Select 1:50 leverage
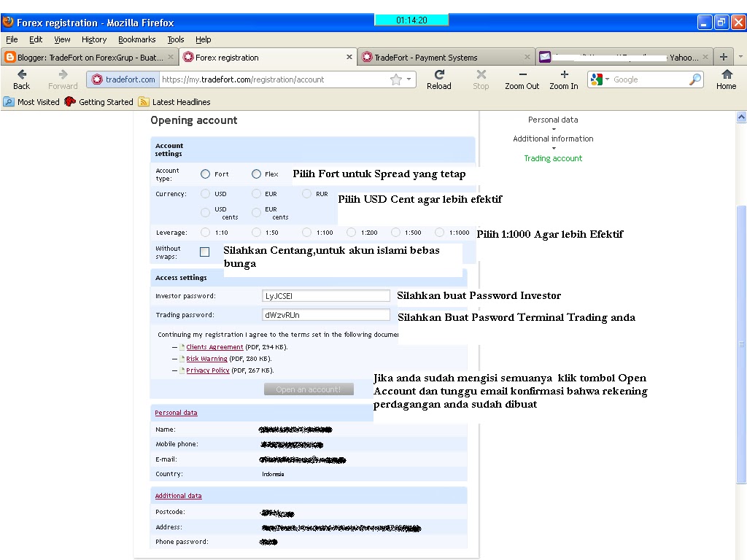 click(x=256, y=233)
